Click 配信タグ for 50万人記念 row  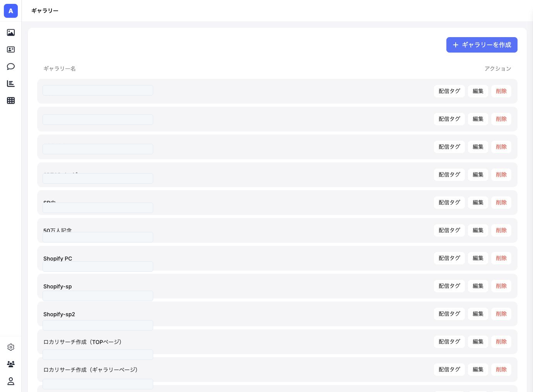(x=449, y=230)
